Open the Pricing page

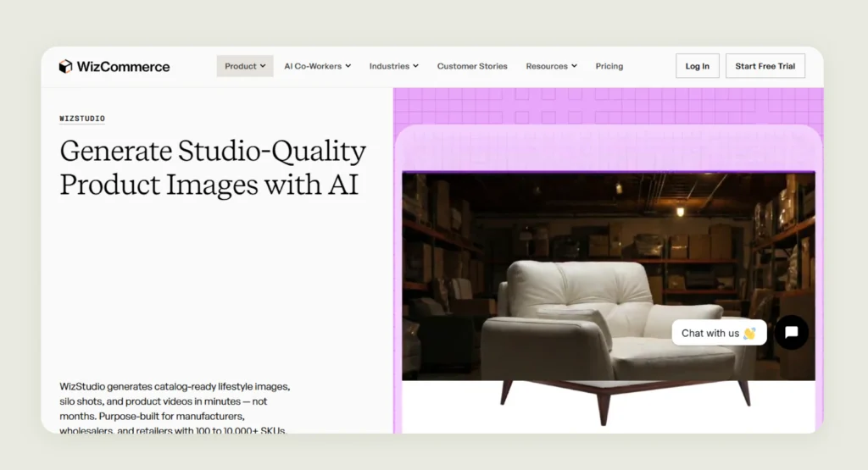click(x=609, y=66)
